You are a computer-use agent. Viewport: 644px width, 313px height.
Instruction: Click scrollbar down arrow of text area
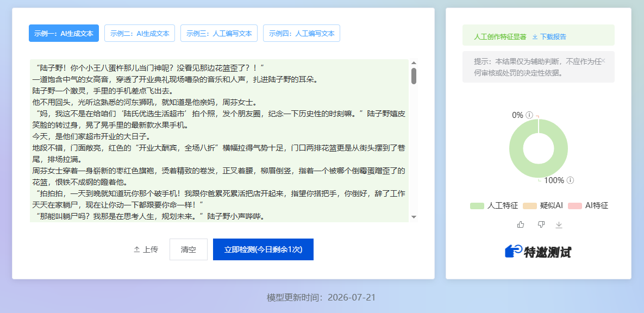coord(414,217)
